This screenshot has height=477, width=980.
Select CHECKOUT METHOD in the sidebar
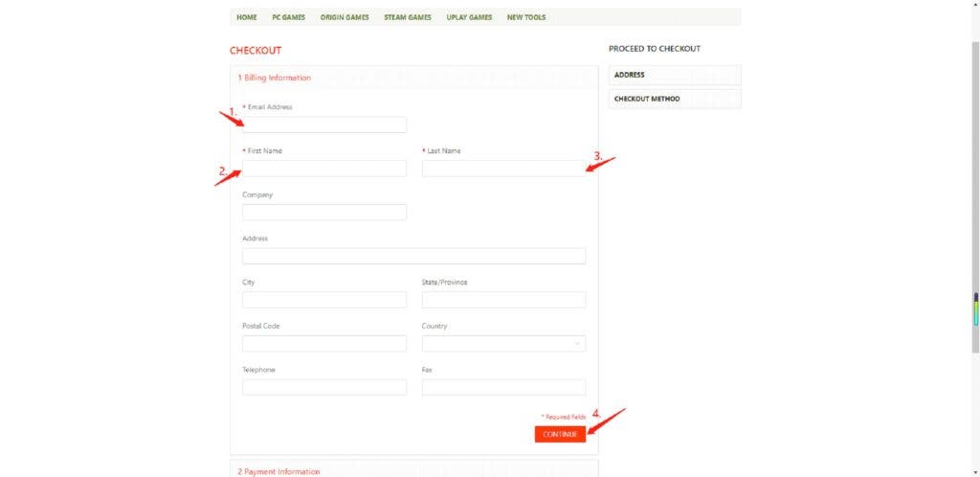tap(675, 99)
